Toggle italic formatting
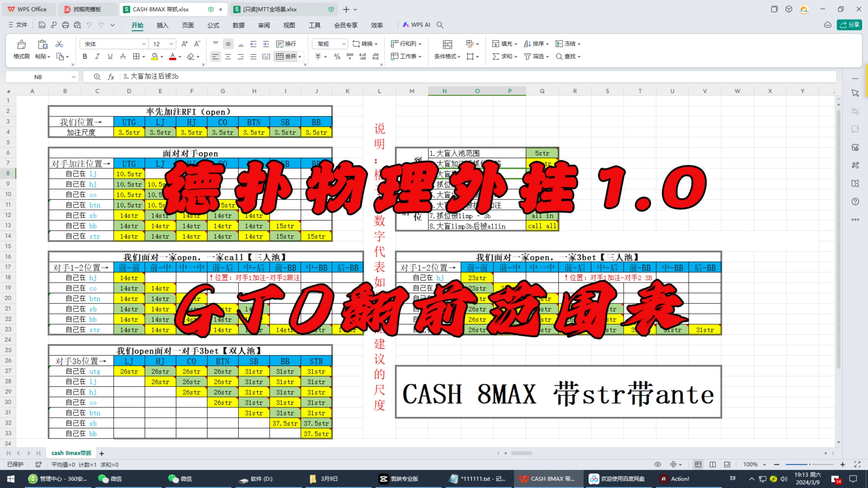This screenshot has width=868, height=488. pyautogui.click(x=97, y=56)
